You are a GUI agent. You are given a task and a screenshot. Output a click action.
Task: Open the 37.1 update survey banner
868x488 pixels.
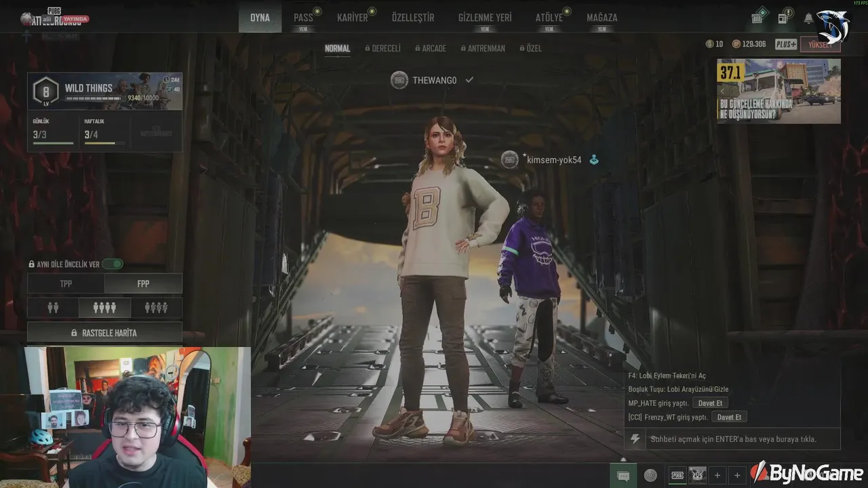click(778, 91)
